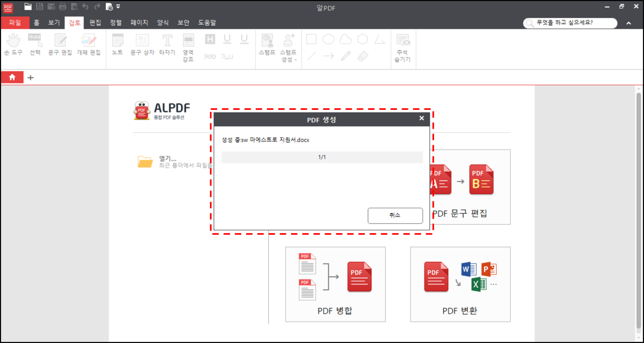Select the Typewriter tool (타자기)
This screenshot has height=343, width=644.
tap(167, 45)
